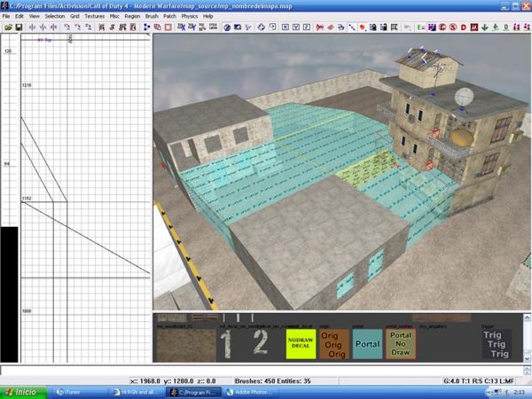Open the Region menu
Image resolution: width=532 pixels, height=399 pixels.
[x=132, y=16]
